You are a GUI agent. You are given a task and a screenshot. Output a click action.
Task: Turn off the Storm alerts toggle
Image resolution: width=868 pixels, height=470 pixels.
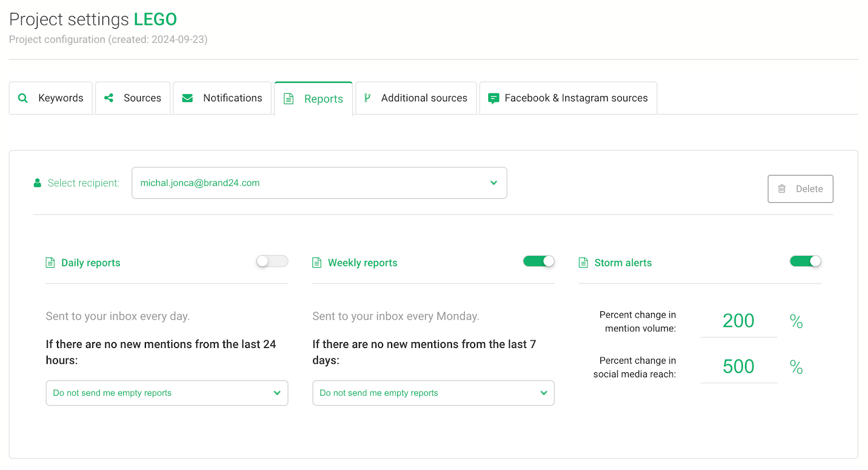coord(806,261)
